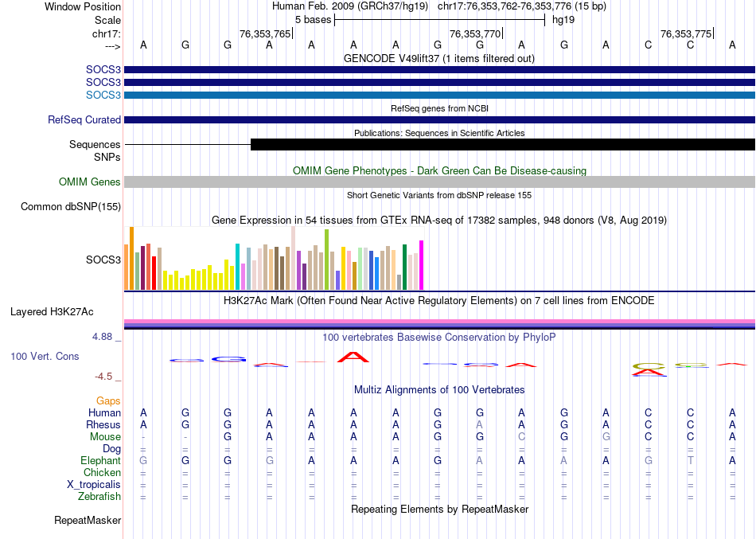This screenshot has height=539, width=756.
Task: Click the chr17:76,353,762-76,353,776 (15 bp) range text
Action: [x=522, y=6]
